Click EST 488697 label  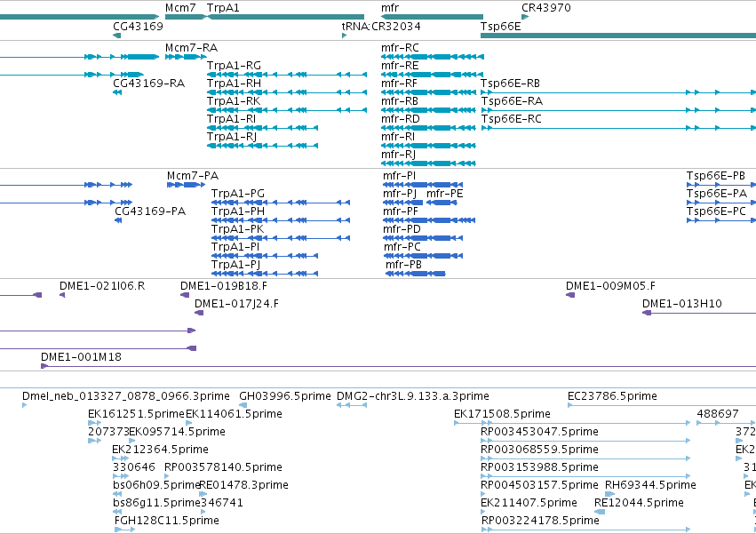click(x=718, y=414)
